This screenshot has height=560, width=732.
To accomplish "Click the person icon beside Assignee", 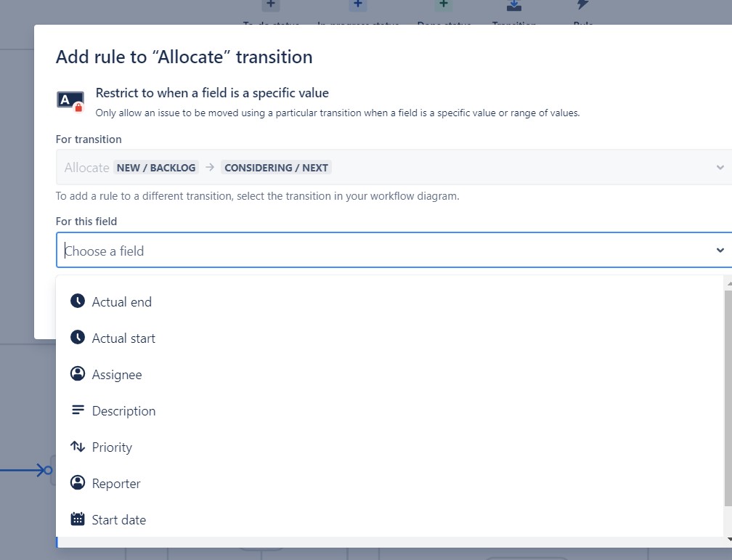I will click(78, 373).
